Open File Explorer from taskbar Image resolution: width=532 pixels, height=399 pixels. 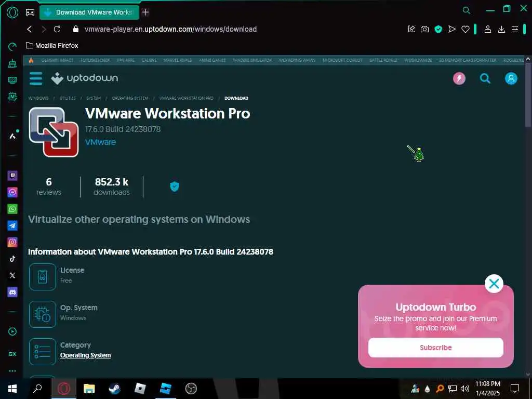89,389
